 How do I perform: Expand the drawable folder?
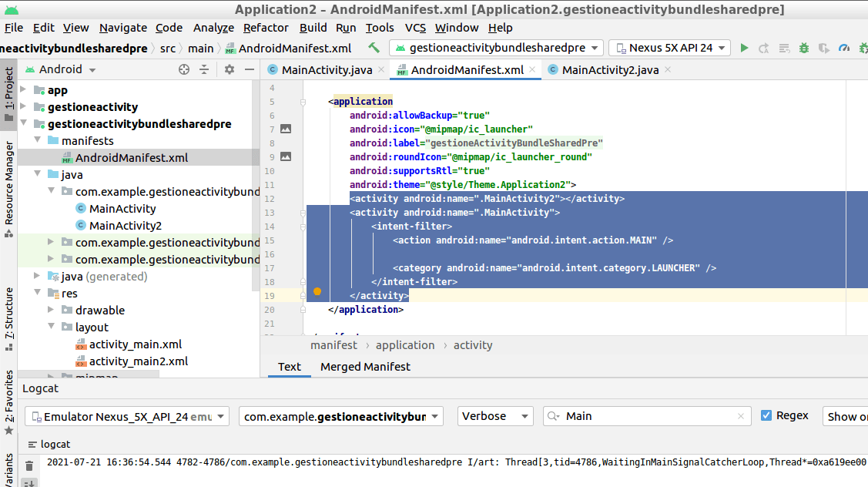(51, 310)
